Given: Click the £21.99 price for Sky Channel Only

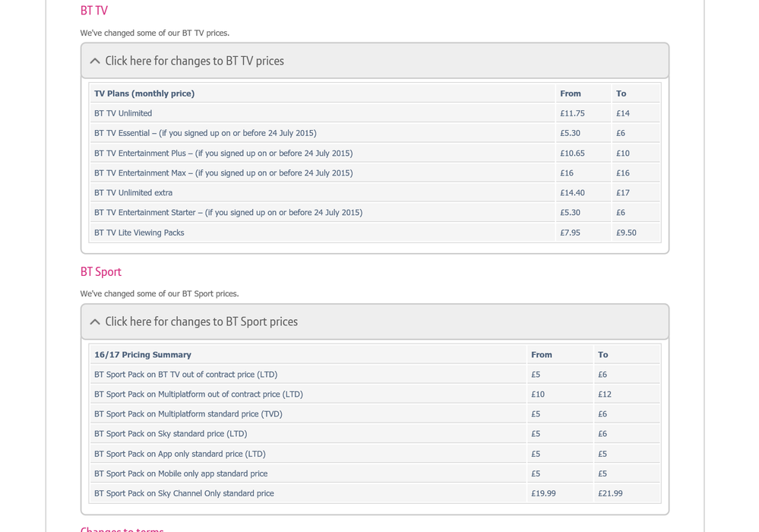Looking at the screenshot, I should [x=610, y=494].
